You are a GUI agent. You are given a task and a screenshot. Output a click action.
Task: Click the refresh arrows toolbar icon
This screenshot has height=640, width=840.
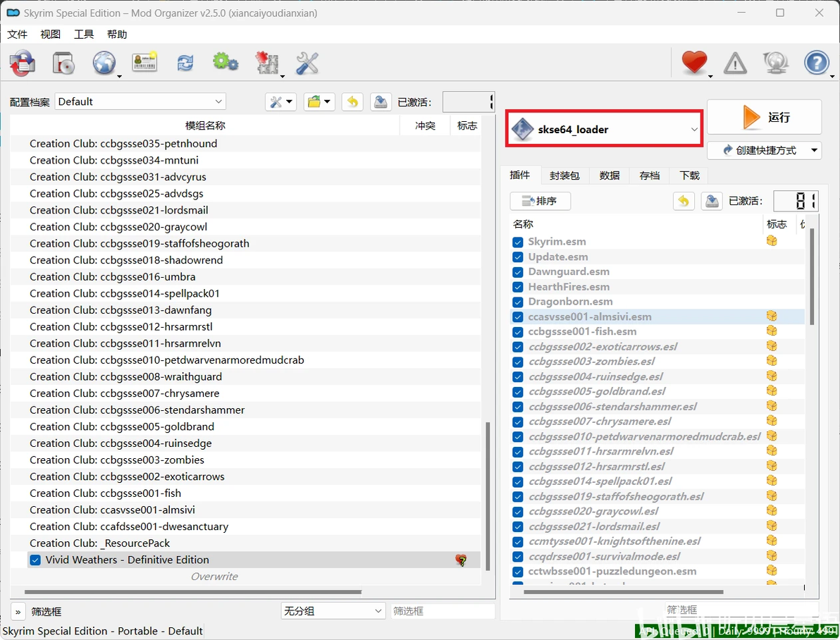click(x=185, y=63)
